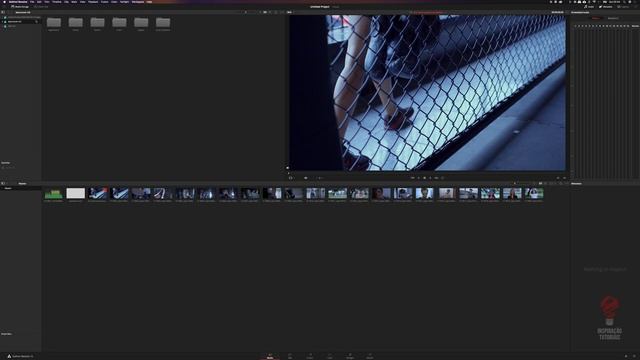Open the Workspace menu

pos(138,2)
